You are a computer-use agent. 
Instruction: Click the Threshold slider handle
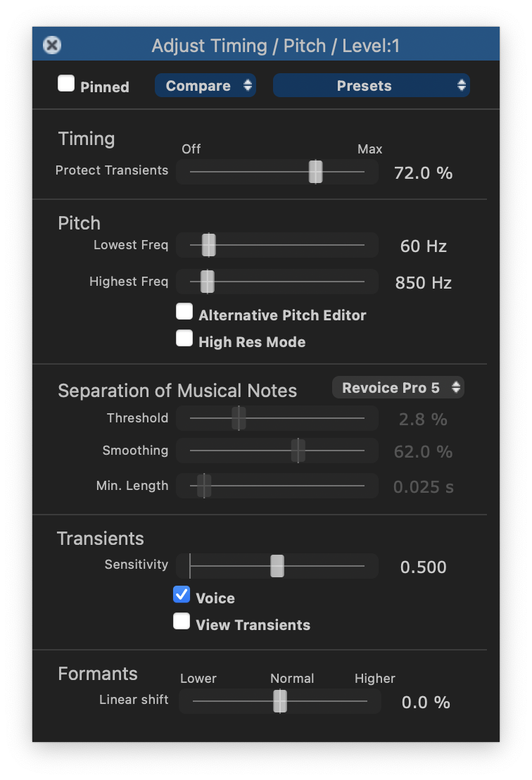coord(239,418)
